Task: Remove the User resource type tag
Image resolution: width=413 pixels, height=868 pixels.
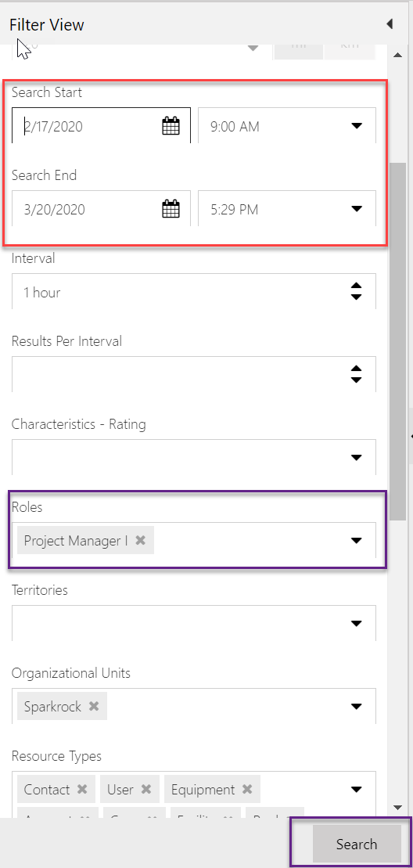Action: pyautogui.click(x=146, y=790)
